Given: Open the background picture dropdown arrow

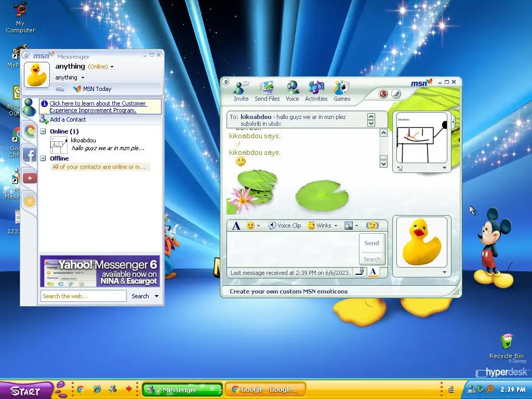Looking at the screenshot, I should tap(356, 225).
